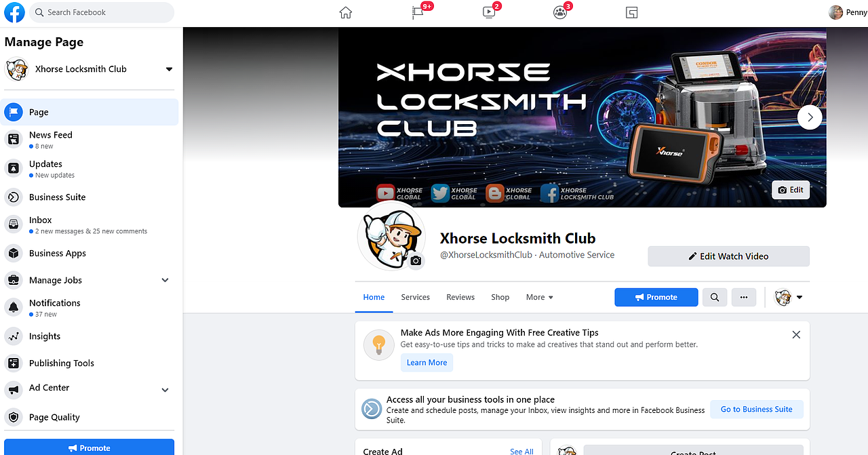Open the Pages flag icon with notifications
The height and width of the screenshot is (455, 868).
[418, 12]
